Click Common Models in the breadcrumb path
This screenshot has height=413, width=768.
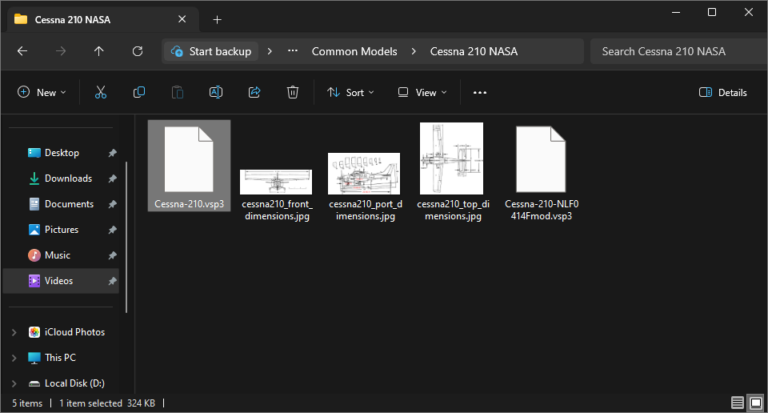pos(354,51)
